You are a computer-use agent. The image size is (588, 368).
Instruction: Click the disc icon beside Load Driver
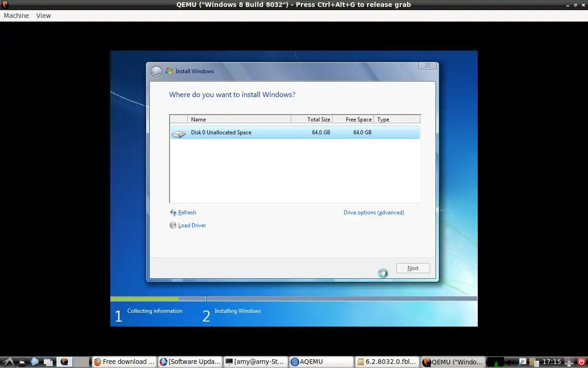point(173,225)
